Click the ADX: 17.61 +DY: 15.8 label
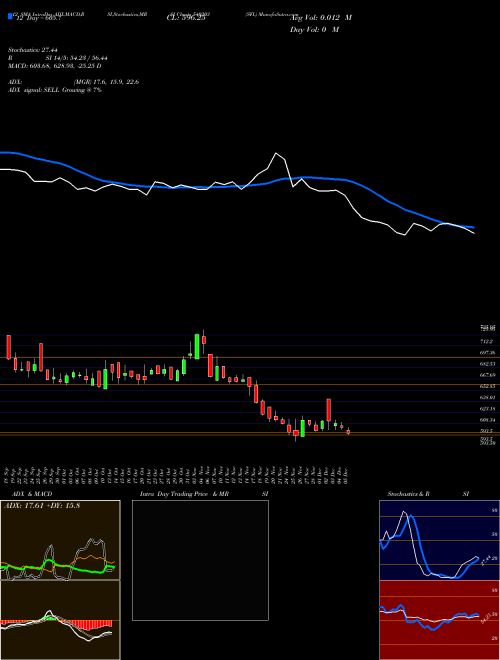Screen dimensions: 500x660 pyautogui.click(x=42, y=505)
